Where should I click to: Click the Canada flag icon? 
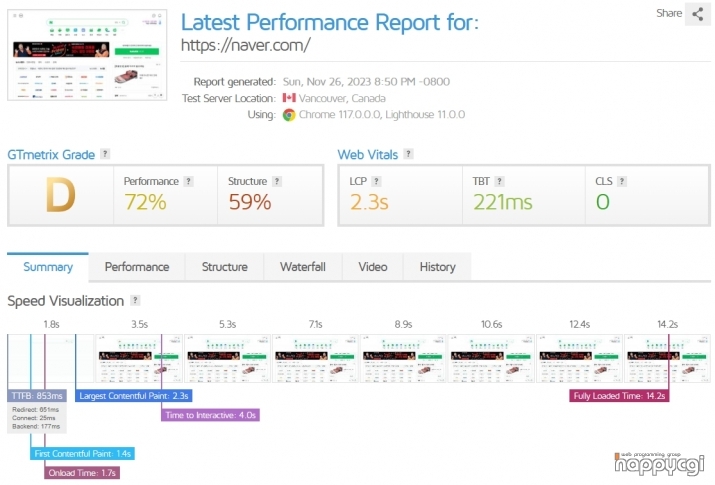coord(289,98)
